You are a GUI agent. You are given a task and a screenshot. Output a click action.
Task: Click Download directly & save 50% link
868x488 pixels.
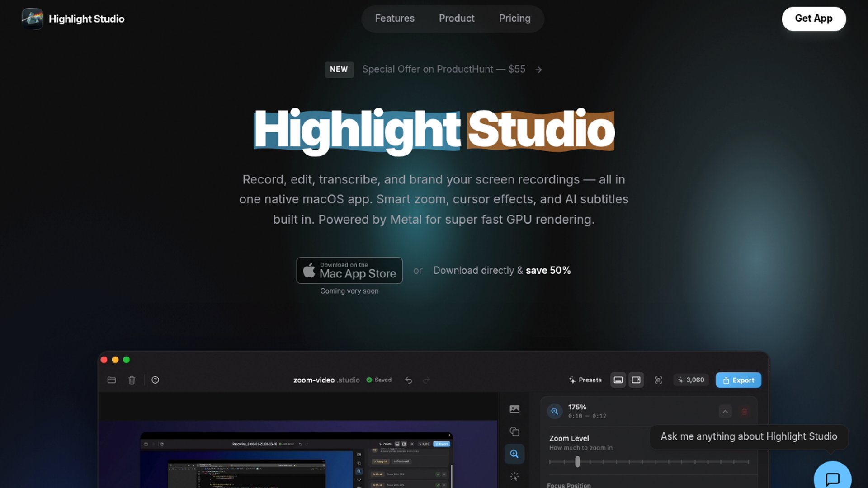point(502,270)
